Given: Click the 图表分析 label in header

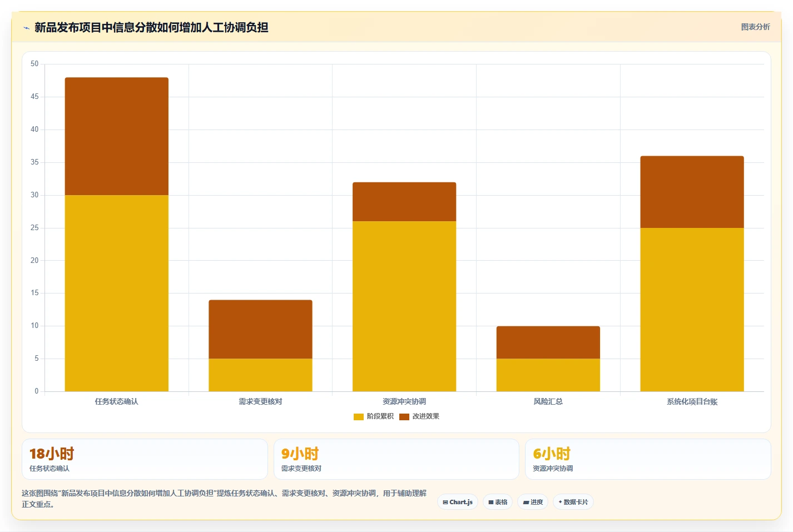Looking at the screenshot, I should [x=755, y=27].
